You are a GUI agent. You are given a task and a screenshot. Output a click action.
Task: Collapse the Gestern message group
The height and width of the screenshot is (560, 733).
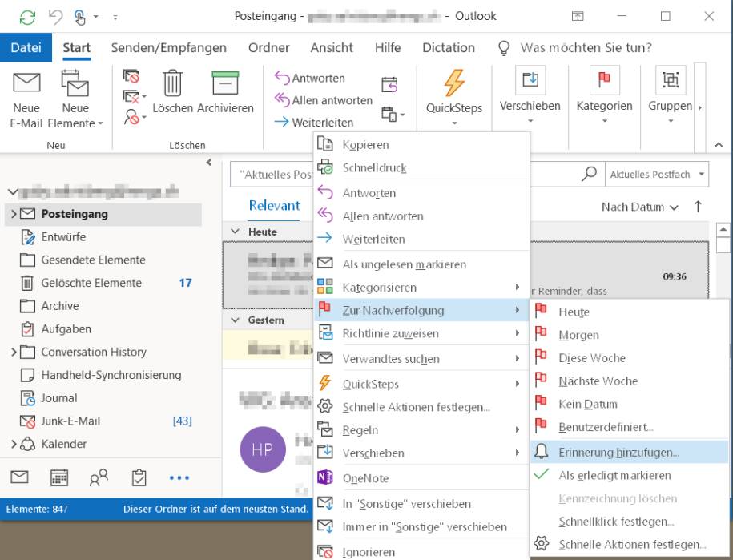[236, 320]
